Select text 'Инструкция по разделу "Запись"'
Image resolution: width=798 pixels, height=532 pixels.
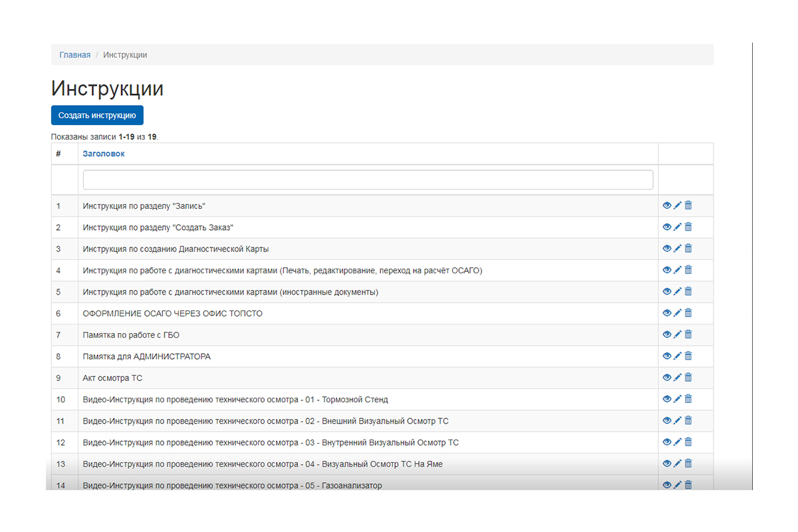(x=144, y=206)
